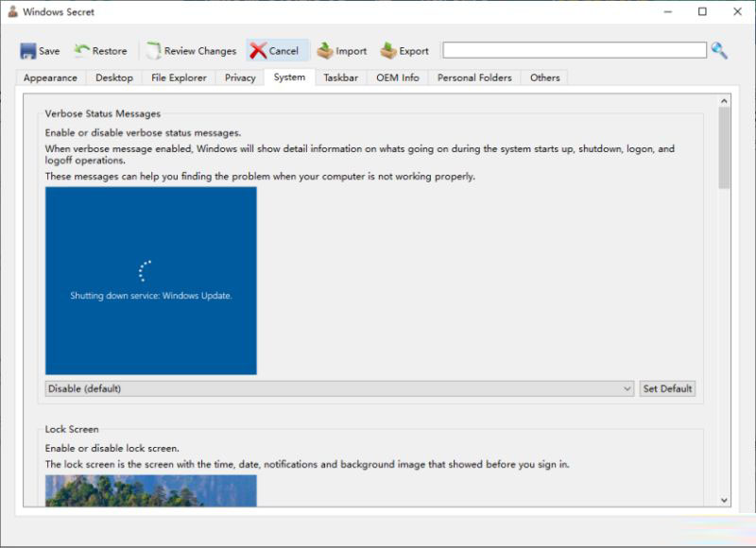Open the OEM Info tab

coord(398,77)
